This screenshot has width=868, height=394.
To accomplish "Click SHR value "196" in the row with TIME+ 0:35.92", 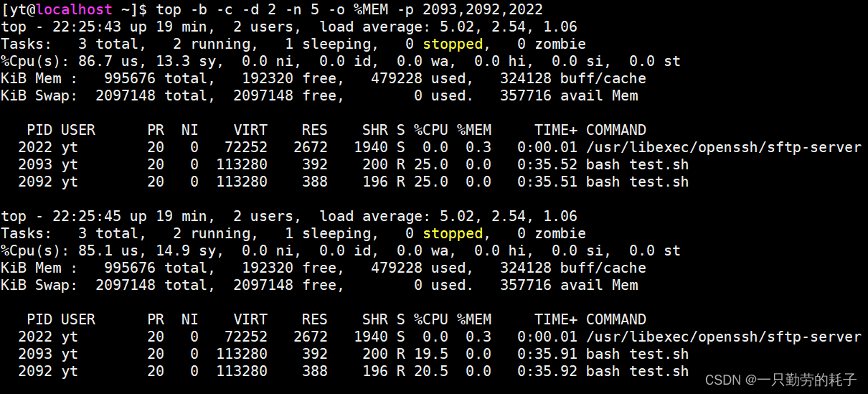I will point(375,371).
